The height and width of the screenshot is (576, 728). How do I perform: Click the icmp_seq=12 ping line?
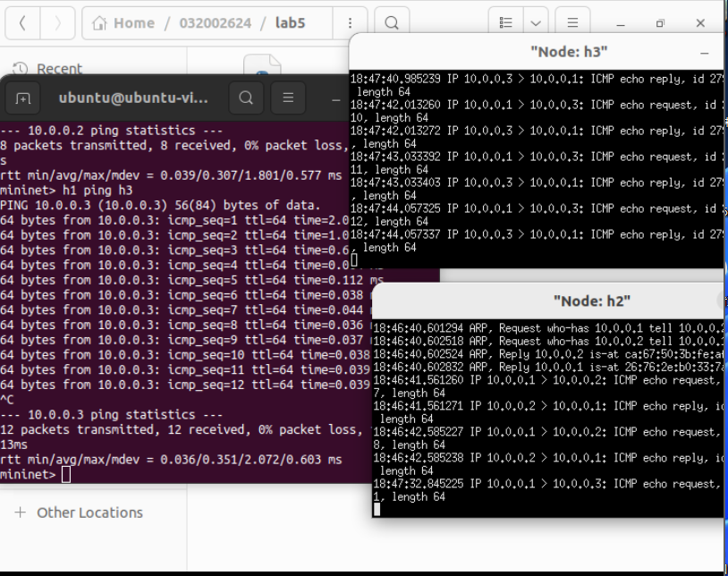point(186,385)
